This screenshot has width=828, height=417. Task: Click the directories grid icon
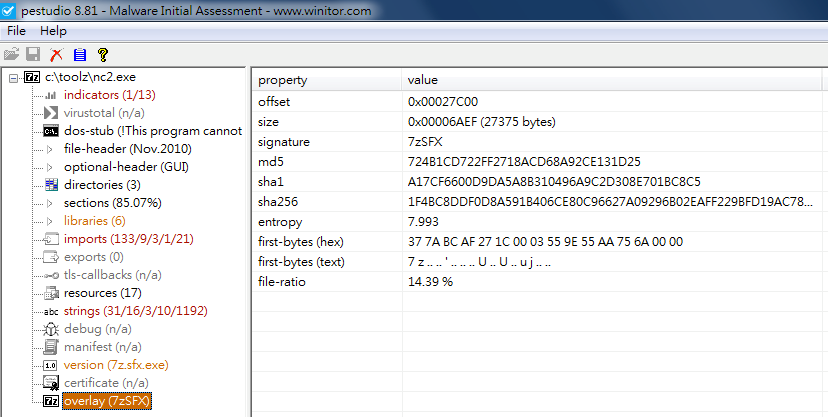point(51,185)
